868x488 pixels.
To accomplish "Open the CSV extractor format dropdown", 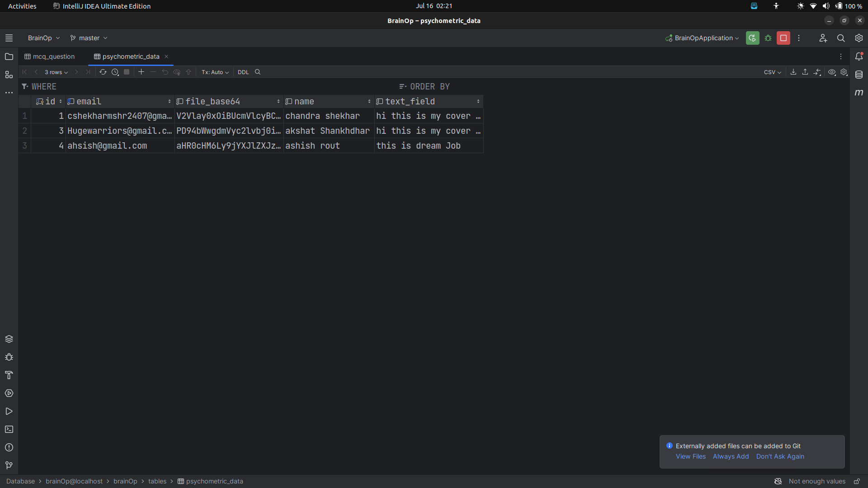I will tap(772, 72).
